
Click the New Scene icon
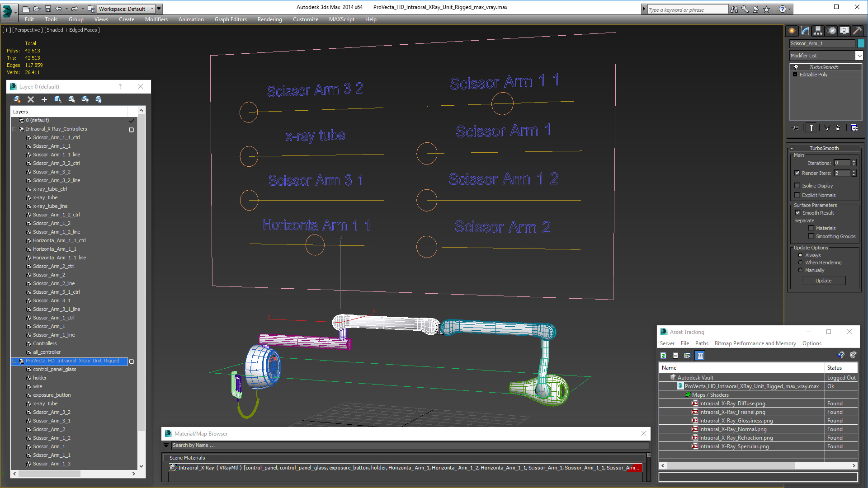coord(26,9)
